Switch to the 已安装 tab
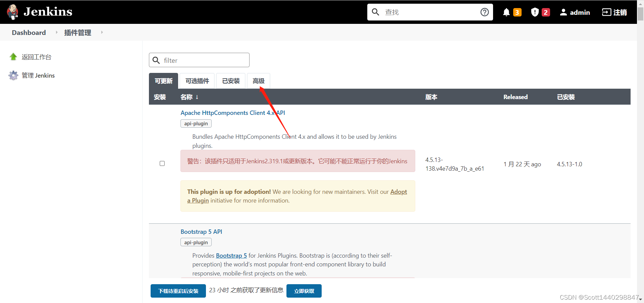Screen dimensions: 644x303 click(231, 81)
